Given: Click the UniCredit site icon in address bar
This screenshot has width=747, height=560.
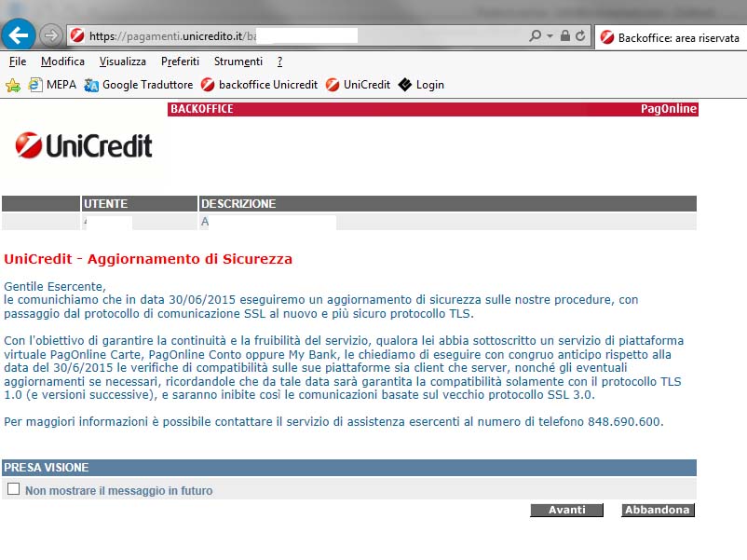Looking at the screenshot, I should 77,35.
